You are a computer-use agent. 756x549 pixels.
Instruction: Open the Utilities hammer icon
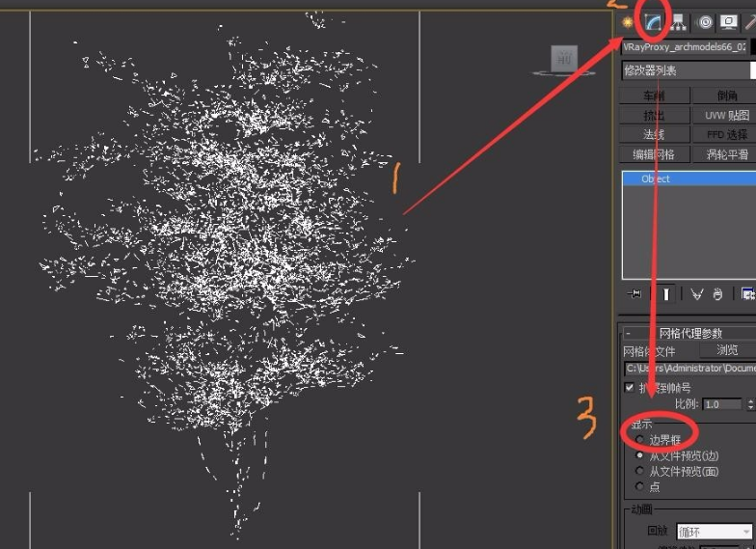pos(750,22)
